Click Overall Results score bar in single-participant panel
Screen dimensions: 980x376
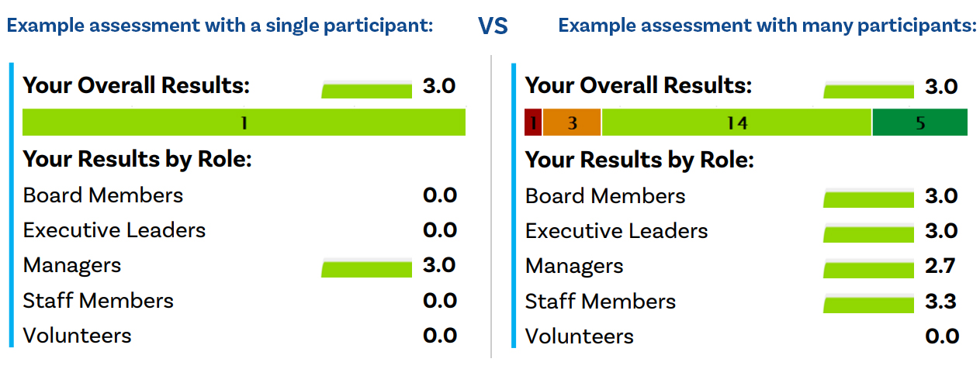pyautogui.click(x=366, y=89)
